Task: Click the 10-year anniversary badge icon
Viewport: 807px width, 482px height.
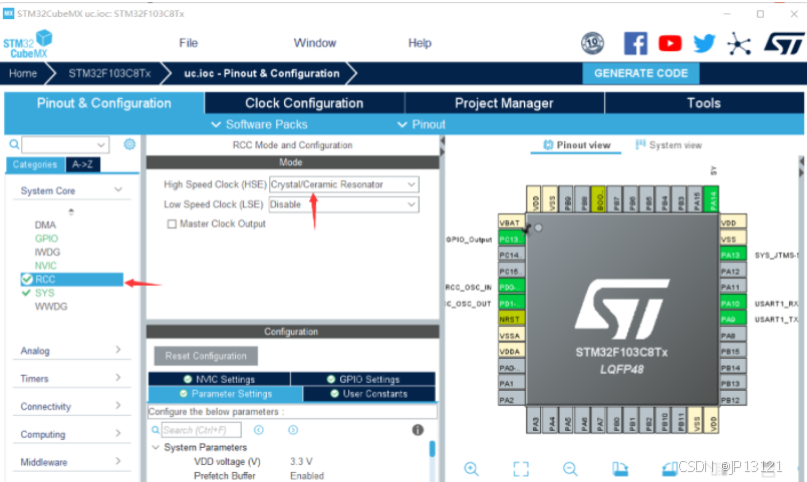Action: point(592,43)
